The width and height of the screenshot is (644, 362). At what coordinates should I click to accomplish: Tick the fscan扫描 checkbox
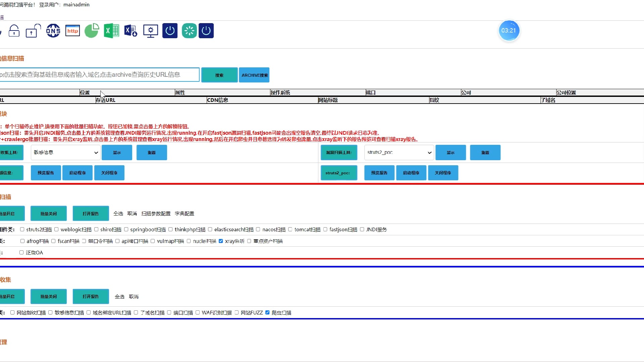pyautogui.click(x=53, y=241)
